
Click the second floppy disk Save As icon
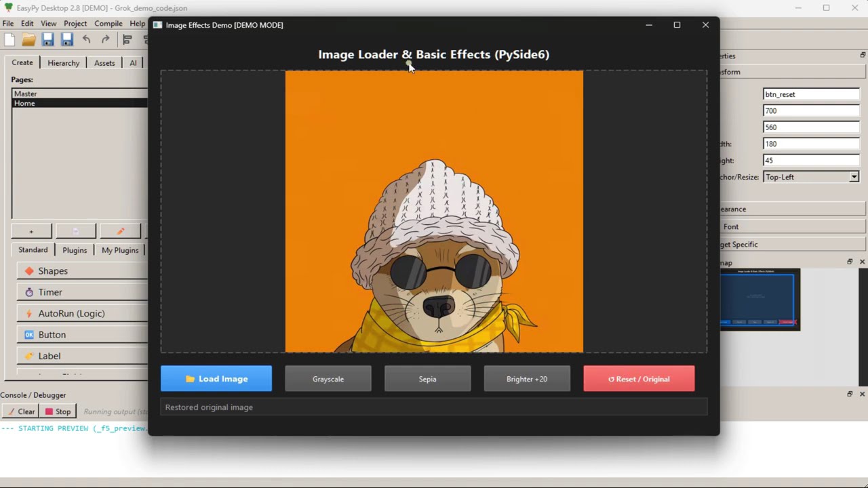coord(66,40)
